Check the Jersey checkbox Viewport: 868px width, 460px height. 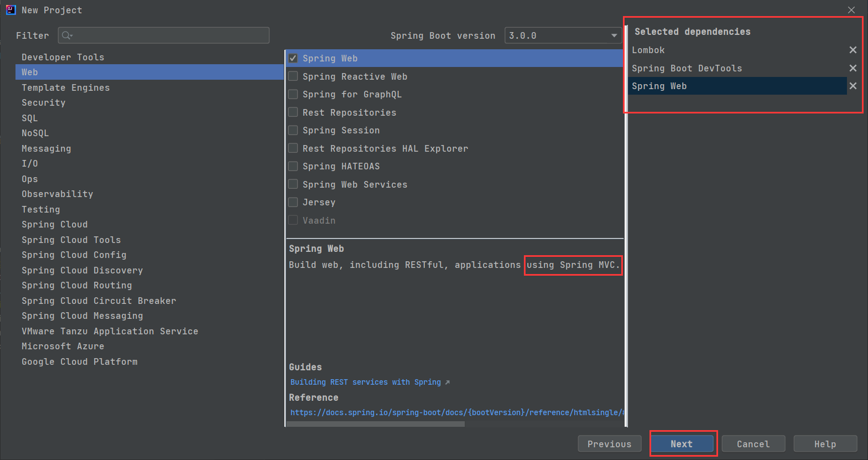pyautogui.click(x=293, y=202)
